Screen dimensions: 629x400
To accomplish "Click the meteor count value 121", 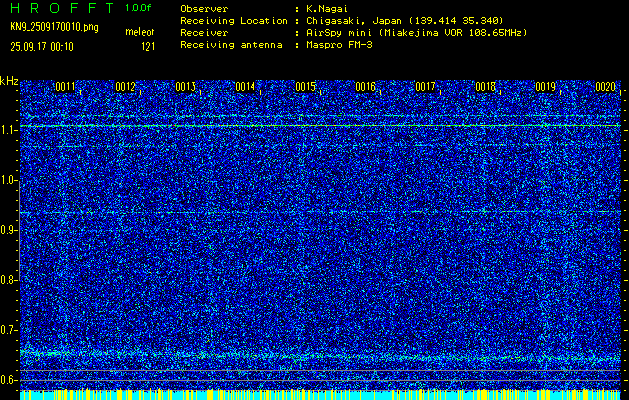I will pyautogui.click(x=148, y=47).
